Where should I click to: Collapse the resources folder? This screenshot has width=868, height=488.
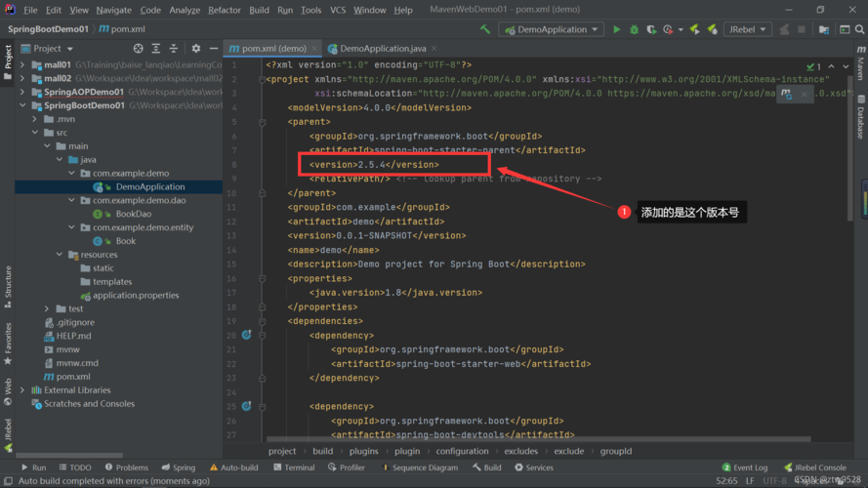[x=60, y=255]
